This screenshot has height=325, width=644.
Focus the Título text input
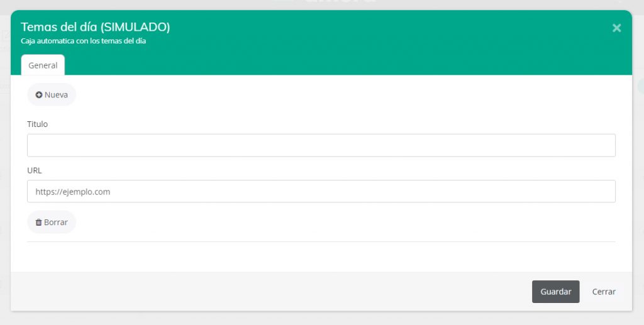(321, 145)
